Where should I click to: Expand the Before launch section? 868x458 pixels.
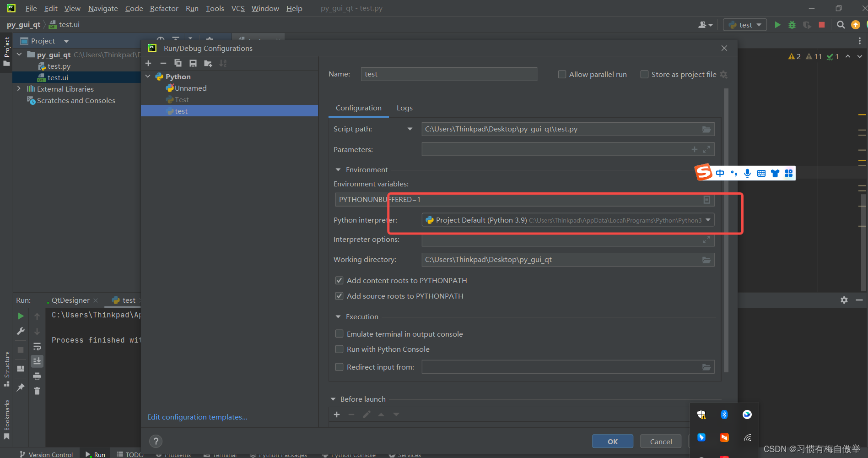tap(333, 399)
